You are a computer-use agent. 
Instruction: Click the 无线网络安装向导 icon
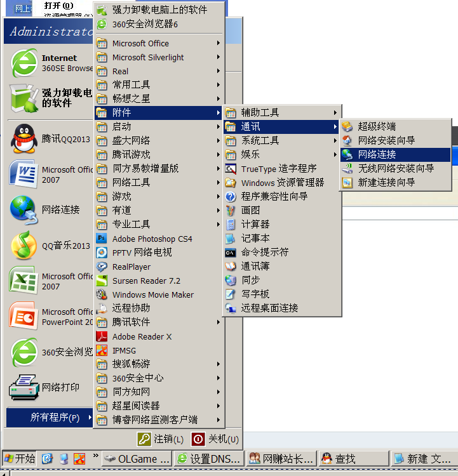[x=347, y=168]
